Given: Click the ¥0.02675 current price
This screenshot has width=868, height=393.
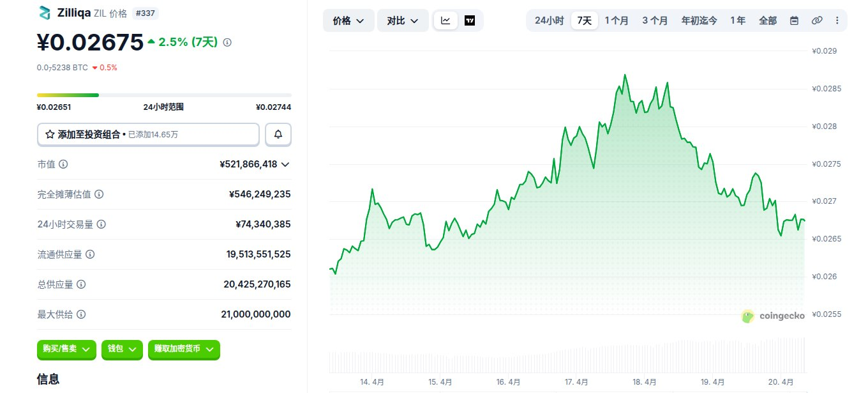Looking at the screenshot, I should [90, 42].
